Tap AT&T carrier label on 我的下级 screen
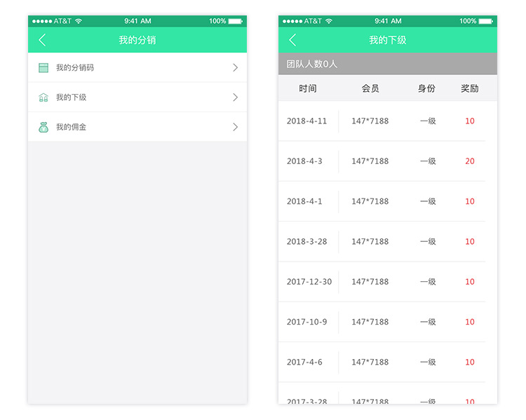This screenshot has height=420, width=526. (x=313, y=21)
